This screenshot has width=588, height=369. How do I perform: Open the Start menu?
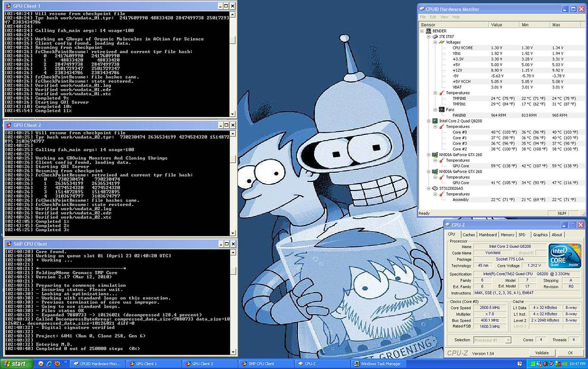point(17,364)
